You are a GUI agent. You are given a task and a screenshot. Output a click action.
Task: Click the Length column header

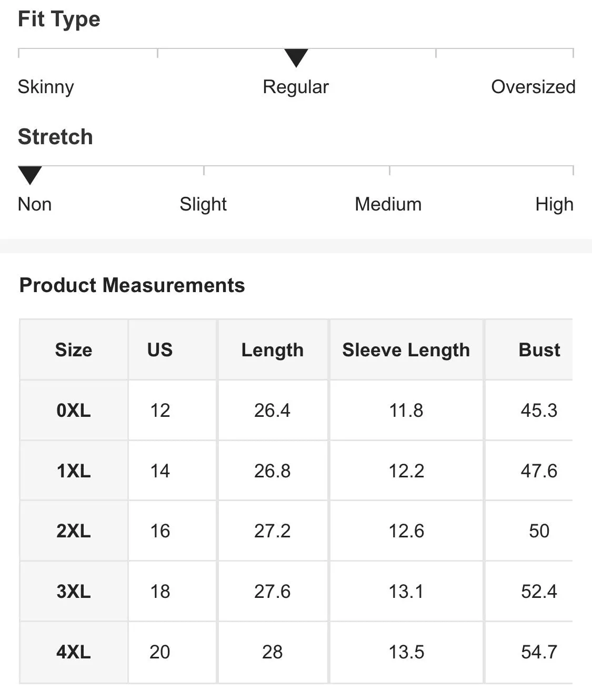tap(273, 349)
